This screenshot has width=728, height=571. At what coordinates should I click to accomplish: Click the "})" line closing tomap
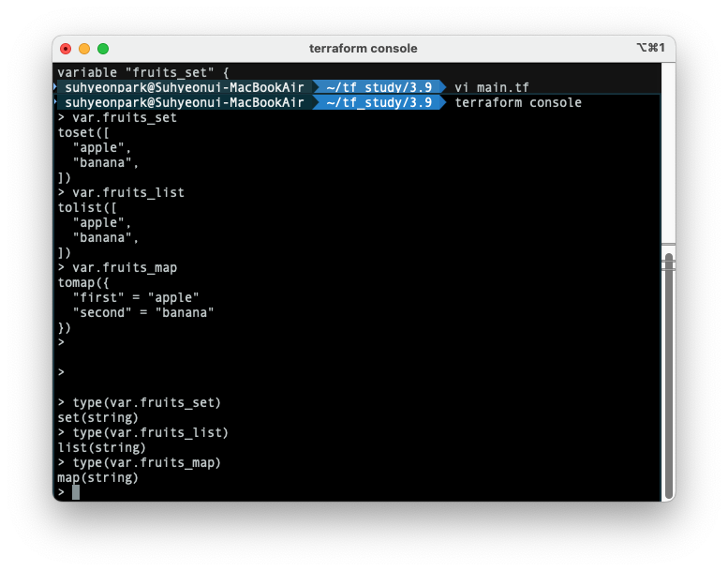65,328
